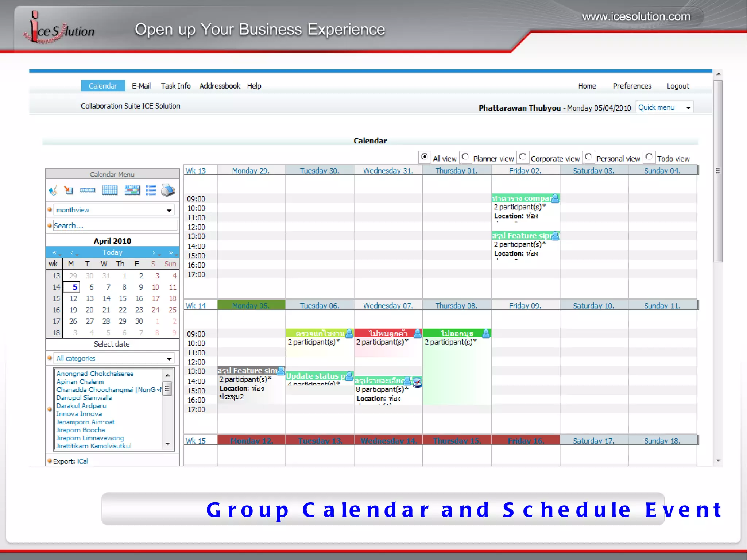Click highlighted day 5 in mini calendar
Image resolution: width=747 pixels, height=560 pixels.
coord(72,287)
